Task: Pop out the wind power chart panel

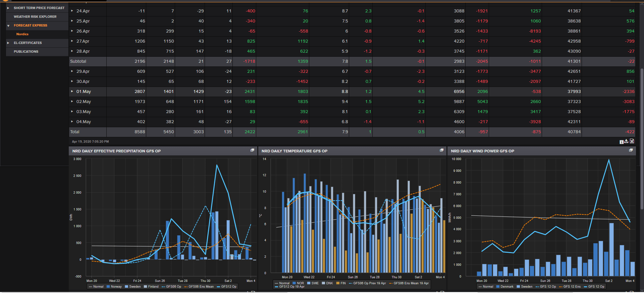Action: (x=631, y=150)
